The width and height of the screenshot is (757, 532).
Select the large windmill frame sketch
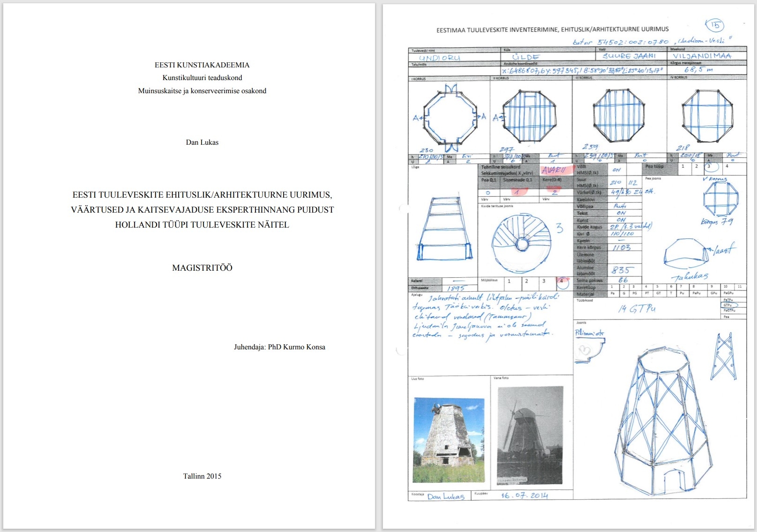pos(661,421)
